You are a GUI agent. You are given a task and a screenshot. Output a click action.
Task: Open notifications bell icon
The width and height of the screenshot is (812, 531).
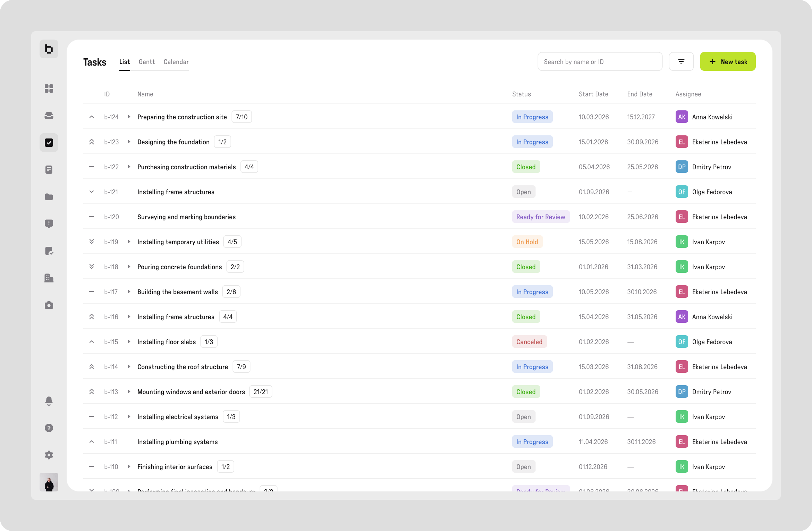pos(49,401)
